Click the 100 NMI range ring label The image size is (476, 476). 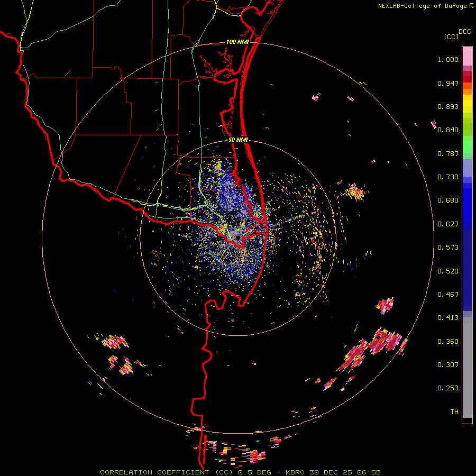[237, 42]
